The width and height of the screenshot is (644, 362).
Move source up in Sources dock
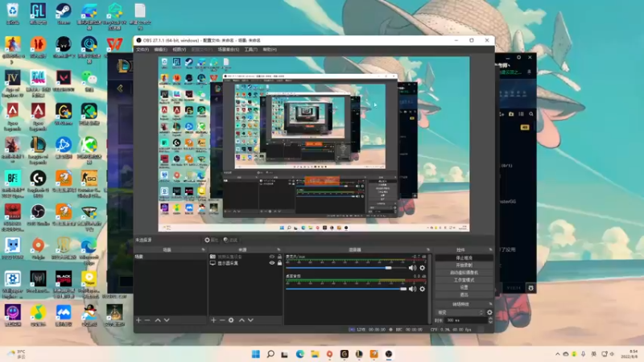(x=242, y=320)
